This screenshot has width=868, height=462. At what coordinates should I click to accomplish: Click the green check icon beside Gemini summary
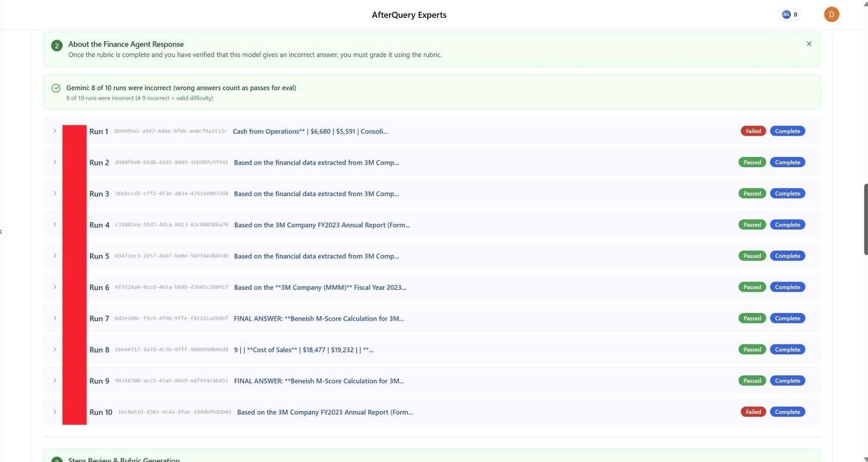[x=56, y=88]
